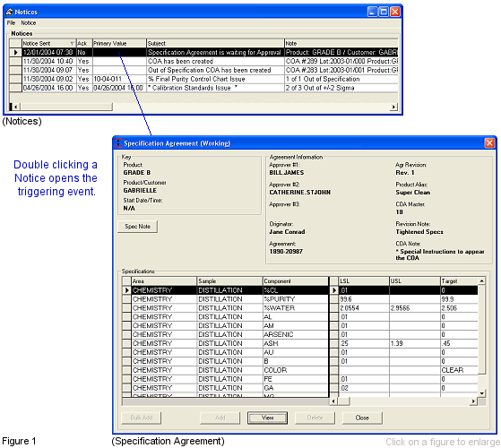Screen dimensions: 501x448
Task: Click subject 'Out of Specification COA has been created'
Action: (210, 70)
